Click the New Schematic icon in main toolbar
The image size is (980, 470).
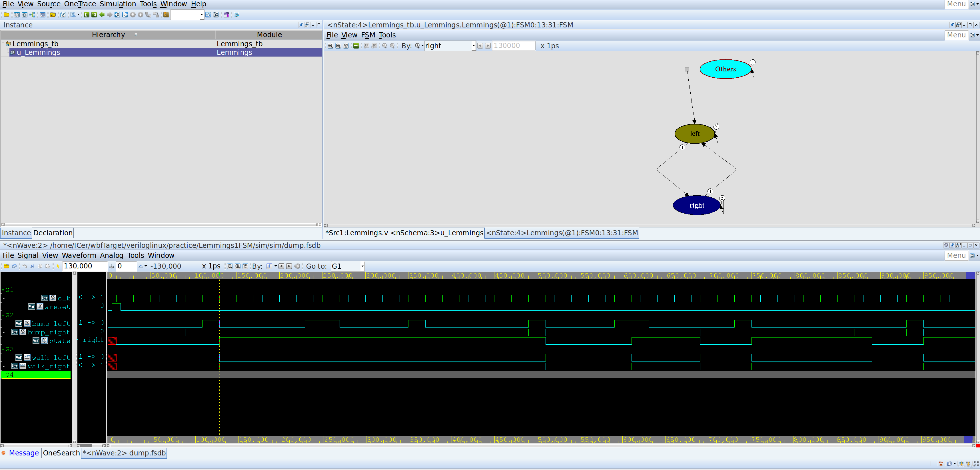pyautogui.click(x=24, y=15)
